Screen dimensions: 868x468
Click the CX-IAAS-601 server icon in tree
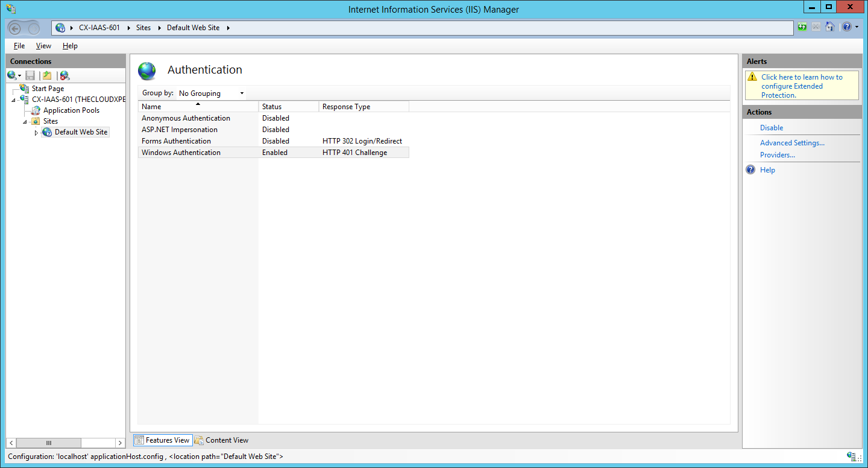click(x=25, y=99)
